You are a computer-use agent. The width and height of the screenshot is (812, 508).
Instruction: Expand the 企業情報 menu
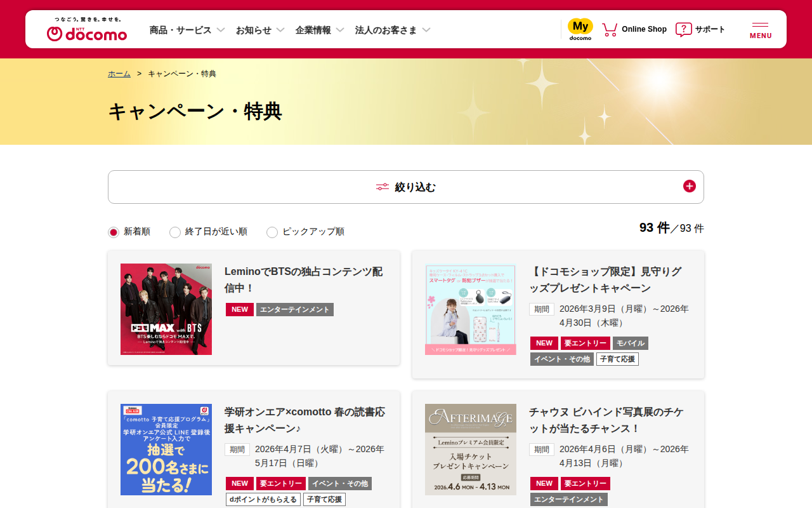click(x=320, y=30)
